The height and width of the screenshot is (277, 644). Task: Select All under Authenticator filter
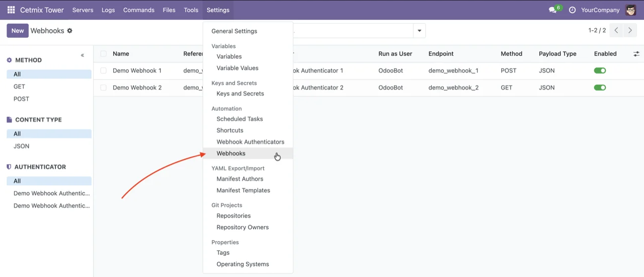click(x=49, y=181)
